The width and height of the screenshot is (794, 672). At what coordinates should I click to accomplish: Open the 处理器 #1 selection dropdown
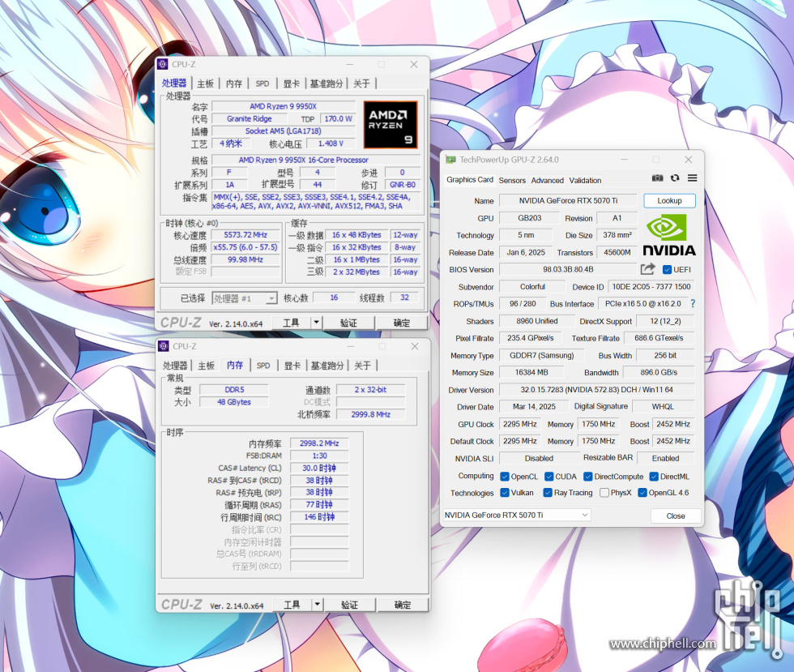[244, 298]
